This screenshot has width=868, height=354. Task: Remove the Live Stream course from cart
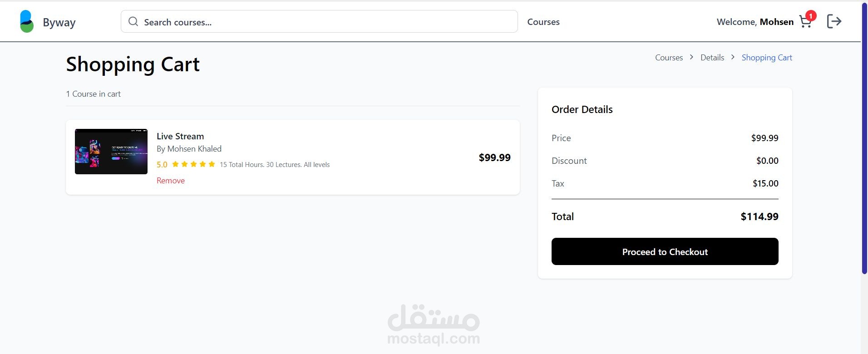click(171, 181)
